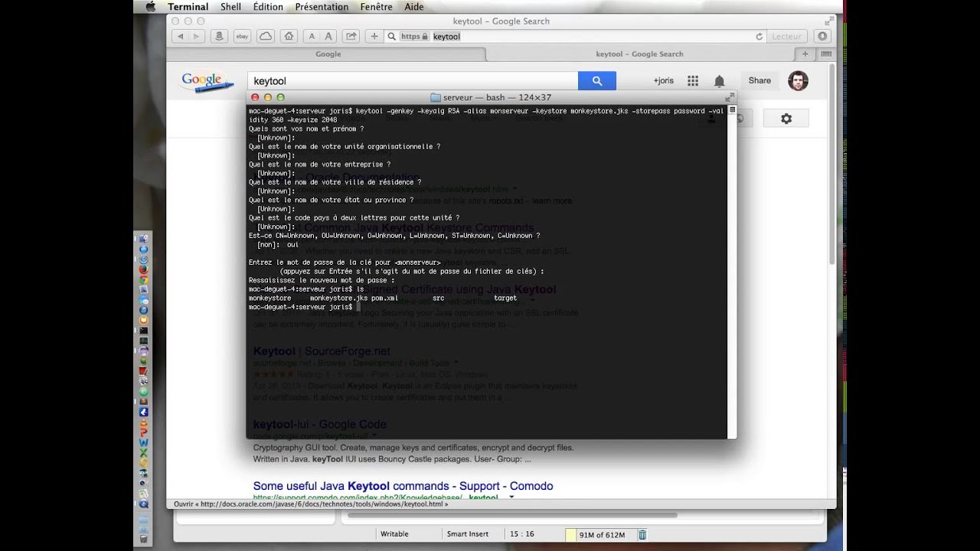Open the iCloud tabs button

265,36
